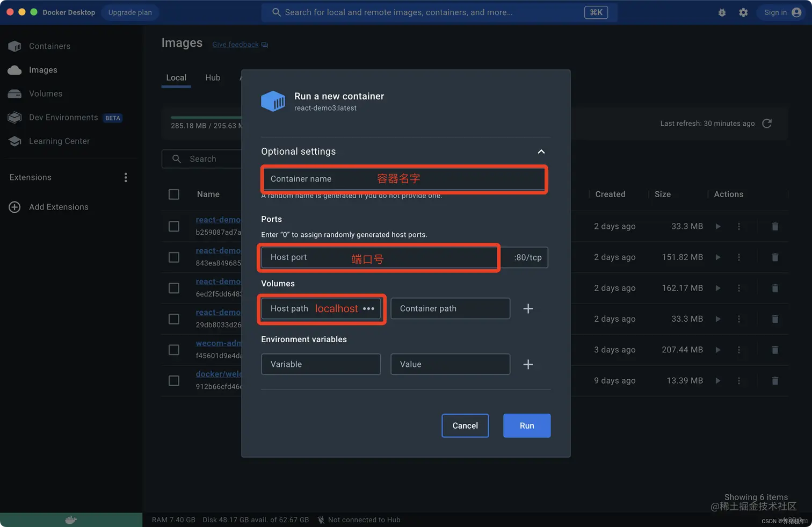Switch to the Hub tab
The height and width of the screenshot is (527, 812).
[x=213, y=78]
